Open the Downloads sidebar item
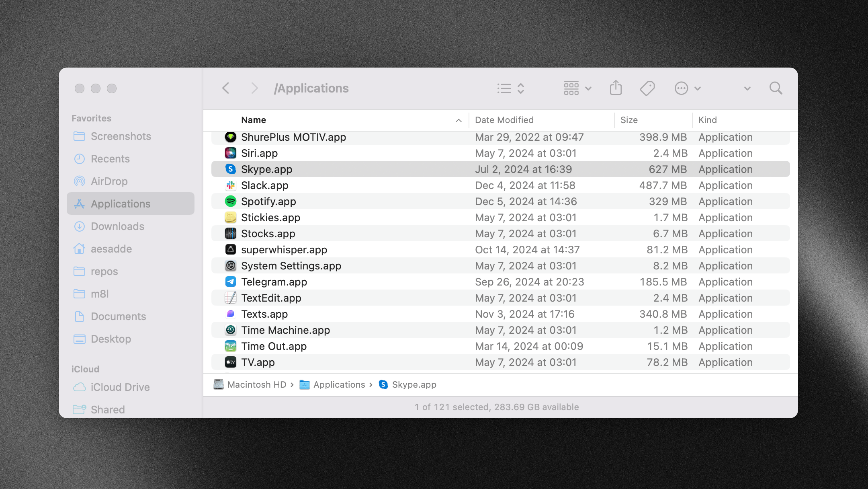Image resolution: width=868 pixels, height=489 pixels. [x=117, y=226]
